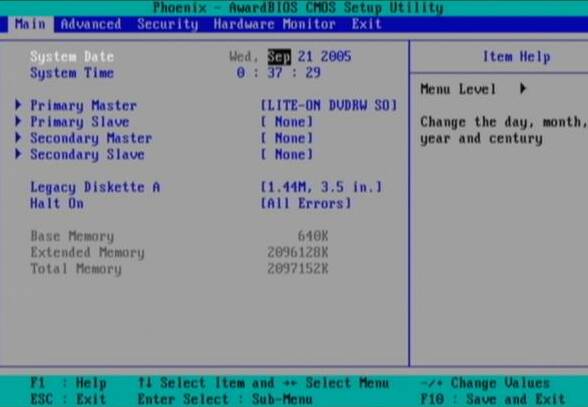
Task: Click the Extended Memory label
Action: 87,252
